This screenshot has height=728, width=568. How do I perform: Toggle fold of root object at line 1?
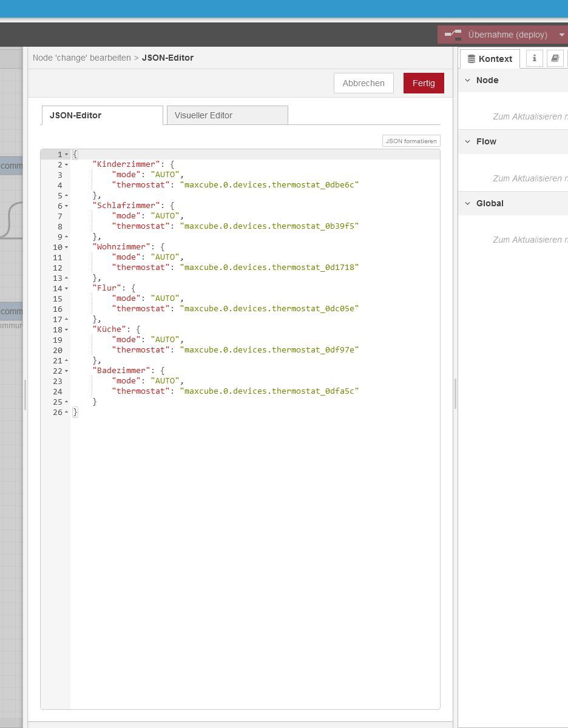click(x=67, y=155)
